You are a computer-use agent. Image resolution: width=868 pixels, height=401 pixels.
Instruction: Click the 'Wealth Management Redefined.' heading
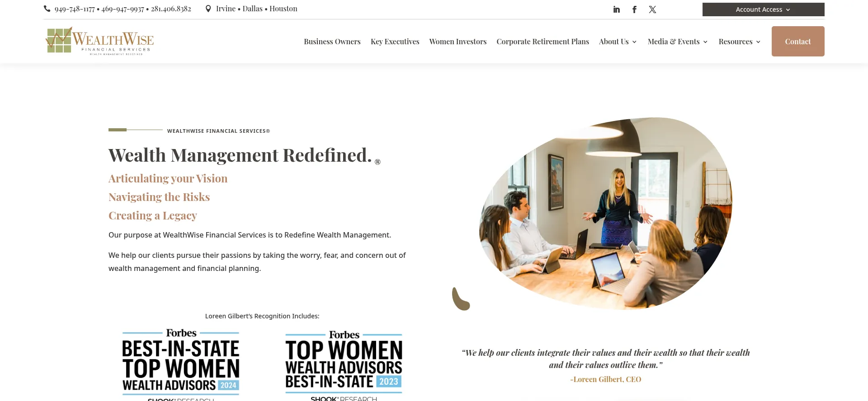click(240, 155)
